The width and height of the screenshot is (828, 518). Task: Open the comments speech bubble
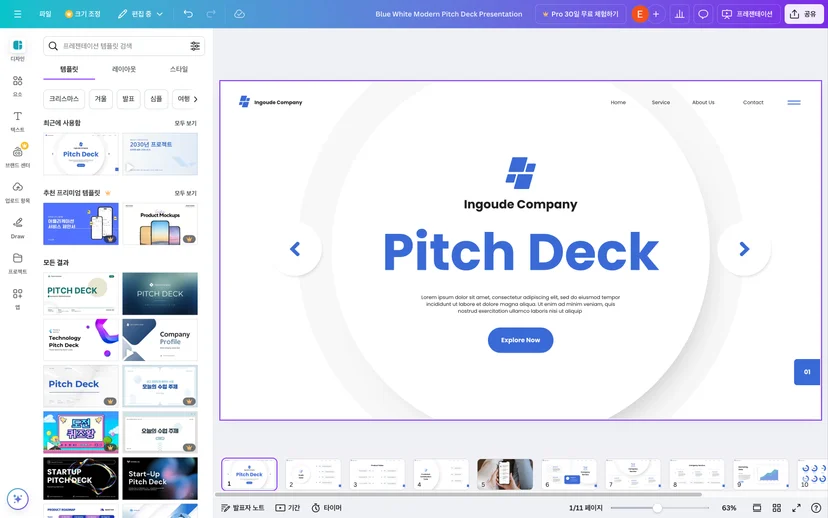[x=703, y=14]
